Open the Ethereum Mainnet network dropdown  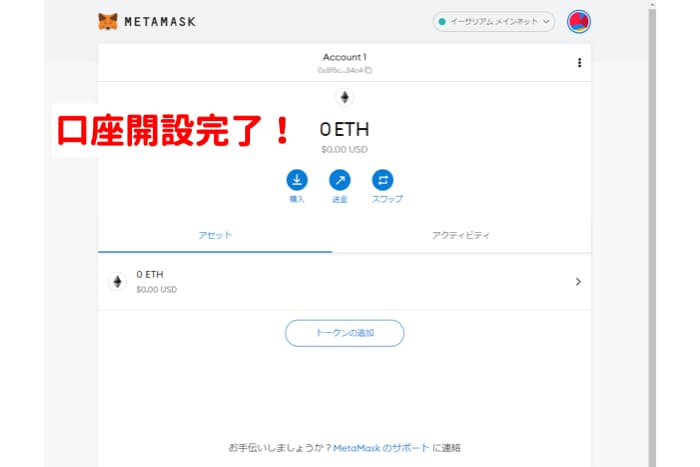click(x=494, y=21)
